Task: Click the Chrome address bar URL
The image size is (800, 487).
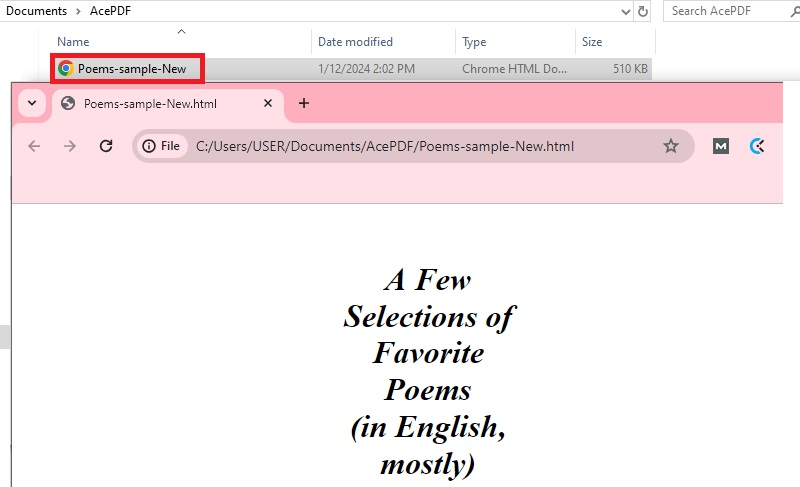Action: [x=385, y=146]
